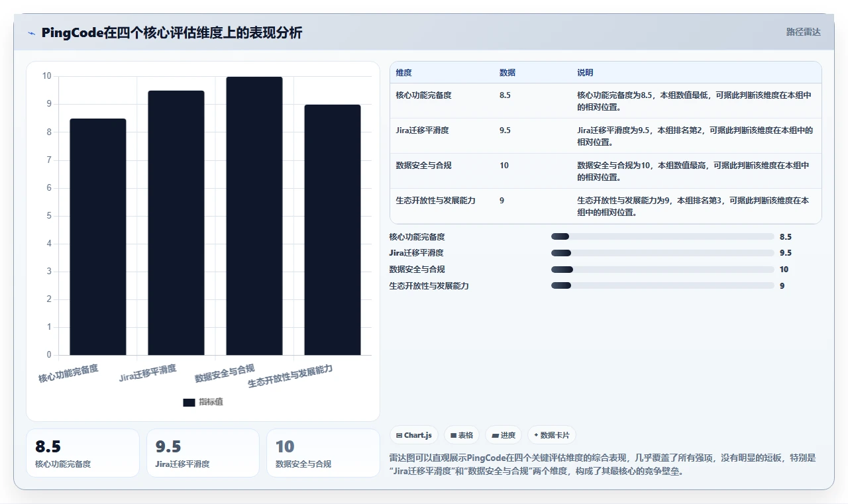Click the summary paragraph starting with 雷达图

click(603, 464)
